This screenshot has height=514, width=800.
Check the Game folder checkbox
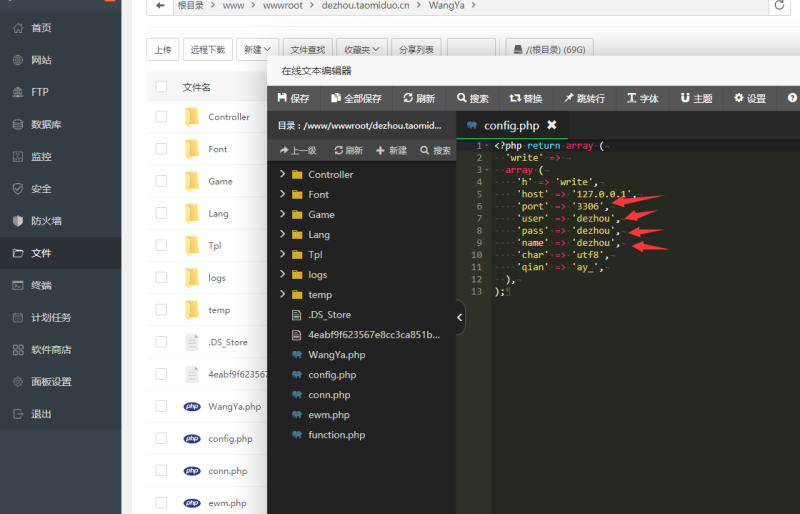click(x=161, y=181)
